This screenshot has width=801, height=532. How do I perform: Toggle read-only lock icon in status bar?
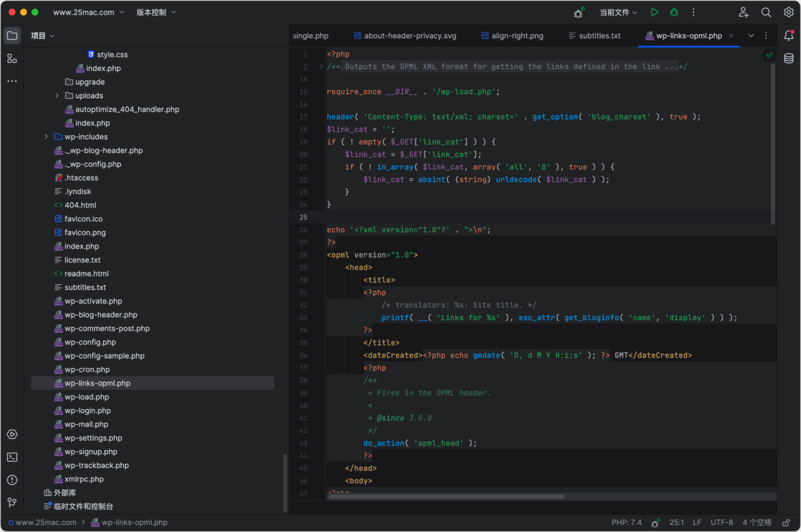(787, 523)
